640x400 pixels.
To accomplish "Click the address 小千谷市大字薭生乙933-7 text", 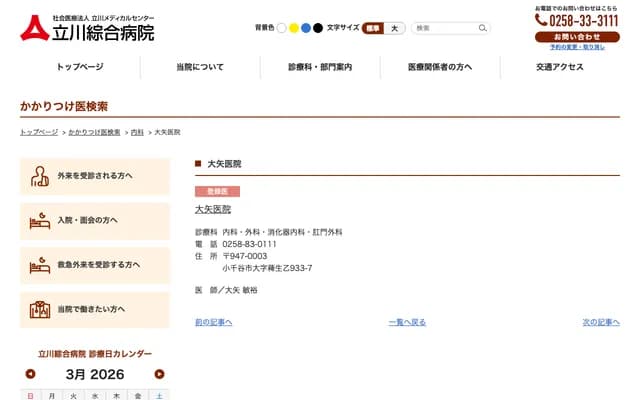I will 267,268.
